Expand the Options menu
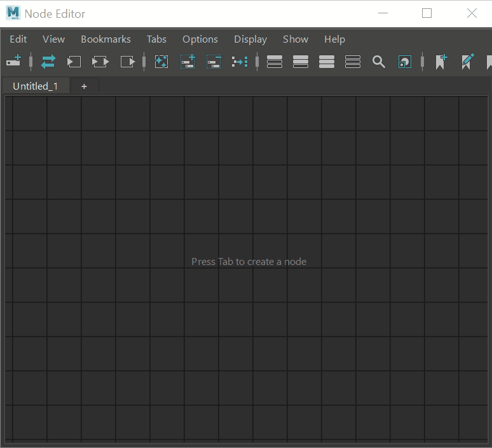The height and width of the screenshot is (448, 492). [x=200, y=39]
